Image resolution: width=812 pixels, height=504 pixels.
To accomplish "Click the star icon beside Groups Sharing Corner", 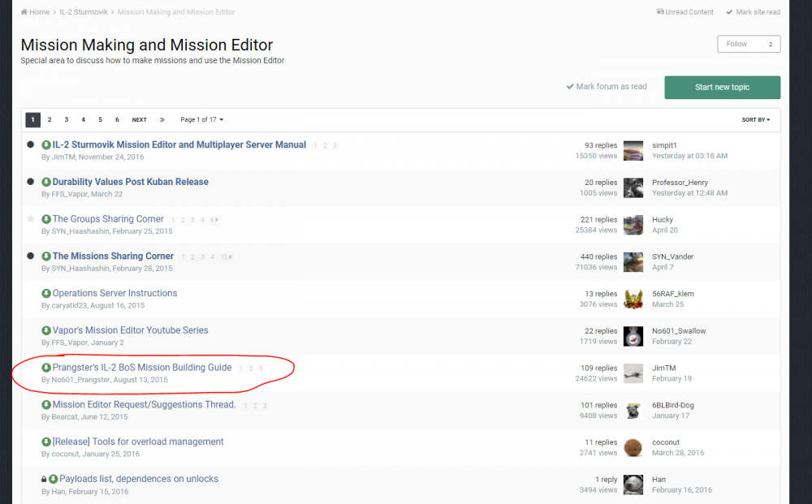I will pos(31,219).
